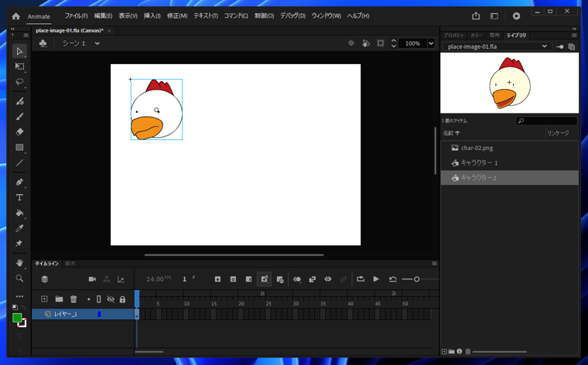Image resolution: width=588 pixels, height=365 pixels.
Task: Pick the Eraser tool in the toolbar
Action: pyautogui.click(x=19, y=132)
